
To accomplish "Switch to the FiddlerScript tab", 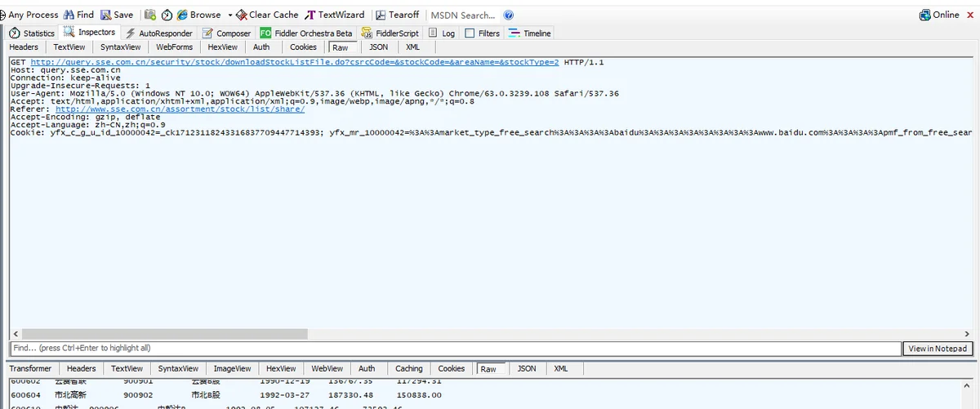I will (x=390, y=33).
